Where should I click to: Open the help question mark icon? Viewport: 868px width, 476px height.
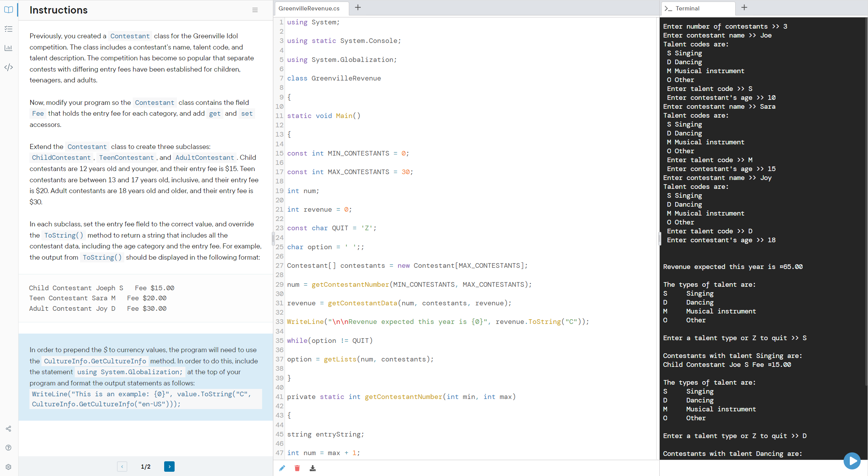(9, 448)
